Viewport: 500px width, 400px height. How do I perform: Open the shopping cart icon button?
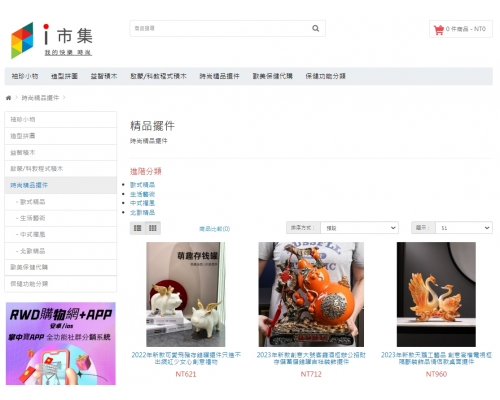(461, 29)
